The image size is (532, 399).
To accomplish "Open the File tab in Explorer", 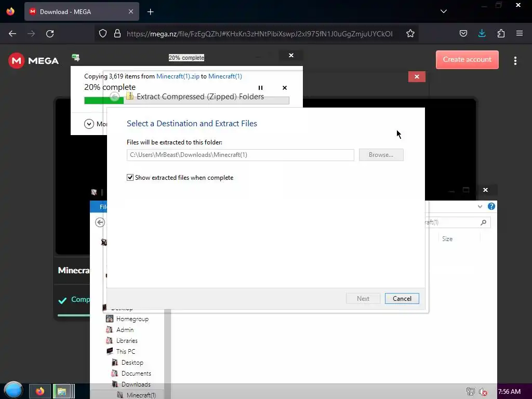I will pos(98,207).
